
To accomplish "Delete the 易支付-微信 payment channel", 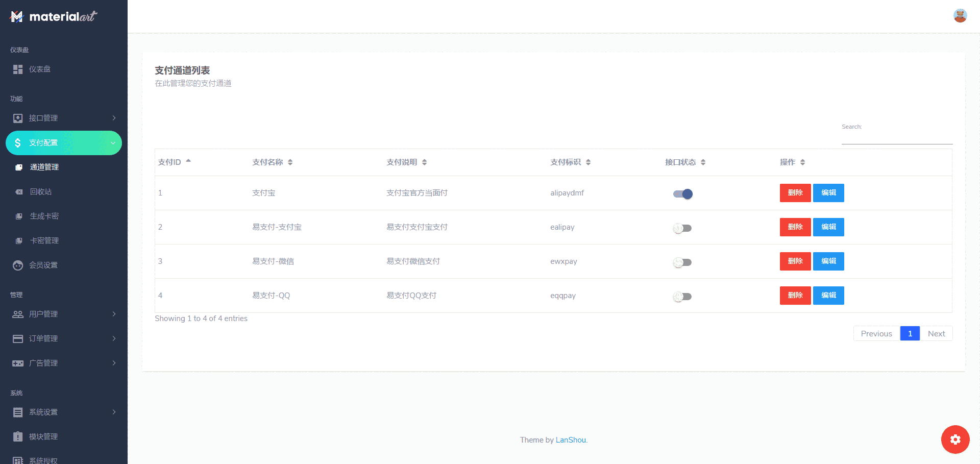I will 795,261.
